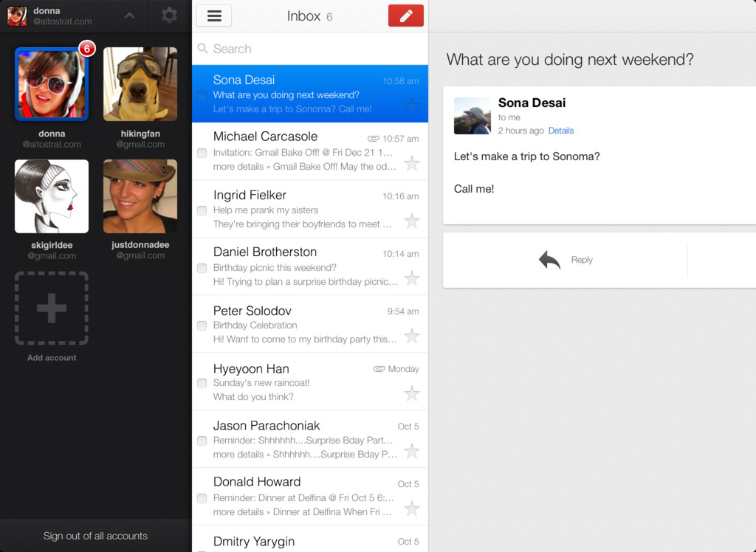This screenshot has height=552, width=756.
Task: Collapse the account switcher chevron
Action: 129,15
